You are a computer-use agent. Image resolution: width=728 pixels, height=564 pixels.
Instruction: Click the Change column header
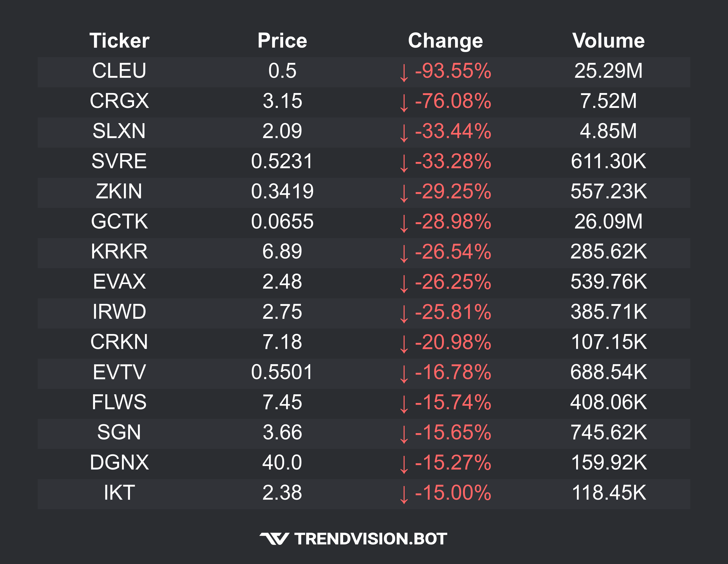[445, 41]
